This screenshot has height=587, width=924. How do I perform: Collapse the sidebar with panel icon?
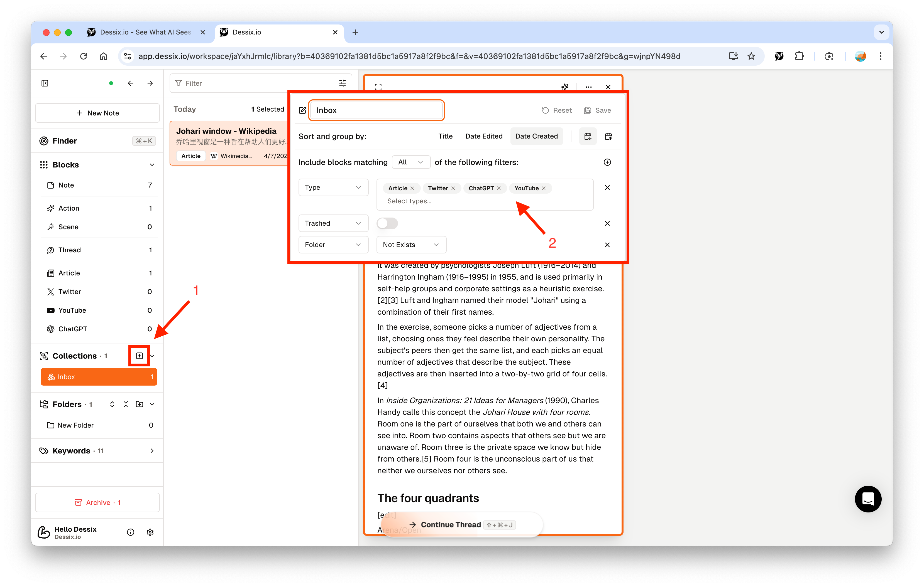pos(45,83)
